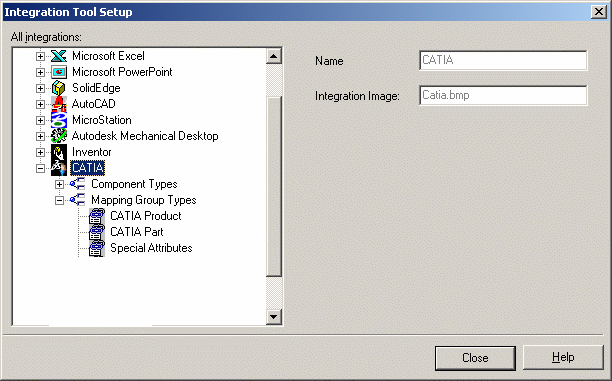Screen dimensions: 612x381
Task: Select CATIA Product mapping group
Action: tap(146, 216)
